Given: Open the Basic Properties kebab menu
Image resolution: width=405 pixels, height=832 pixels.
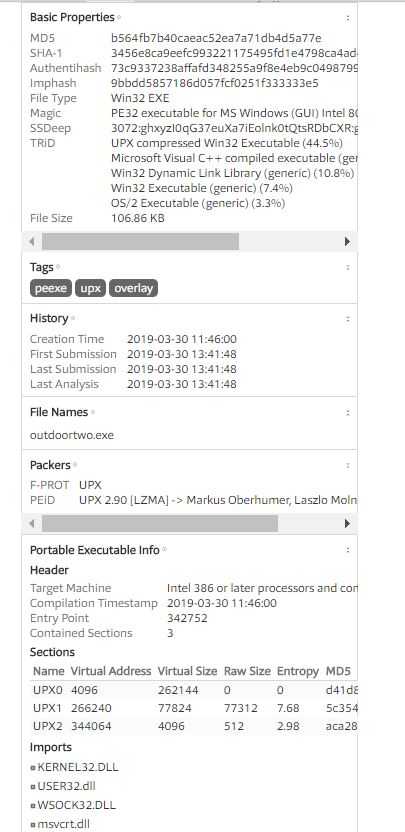Looking at the screenshot, I should (348, 18).
